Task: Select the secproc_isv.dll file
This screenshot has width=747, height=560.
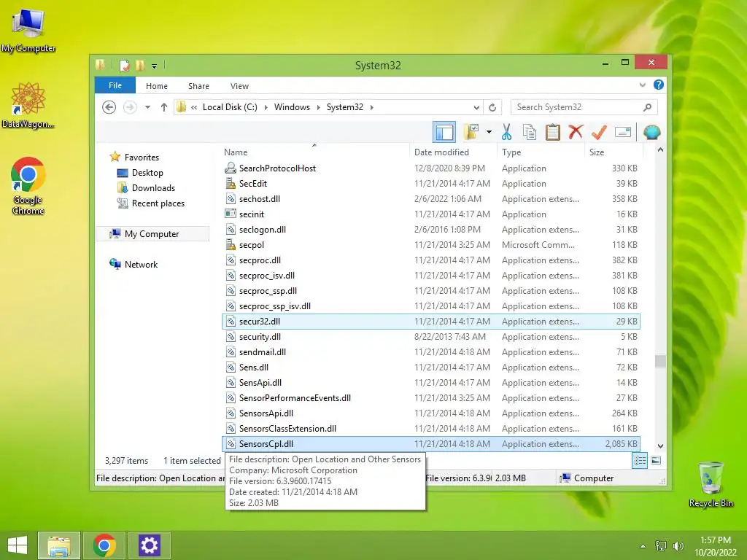Action: pyautogui.click(x=430, y=275)
